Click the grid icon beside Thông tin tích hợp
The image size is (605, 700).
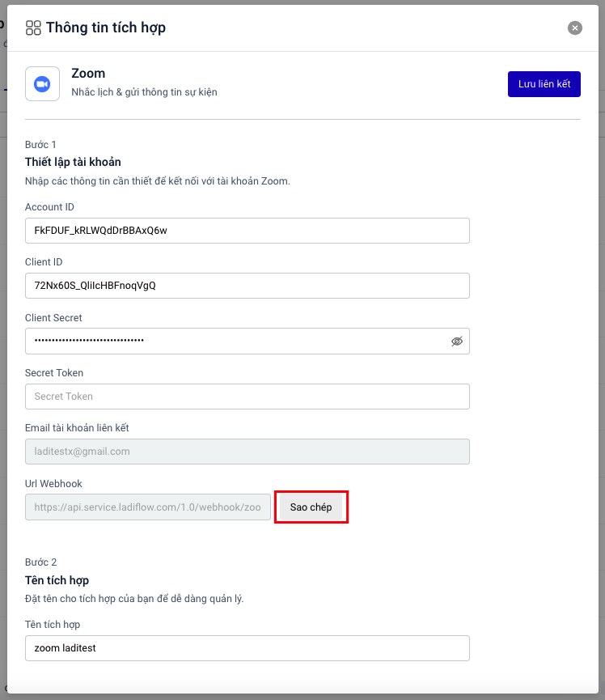tap(33, 28)
